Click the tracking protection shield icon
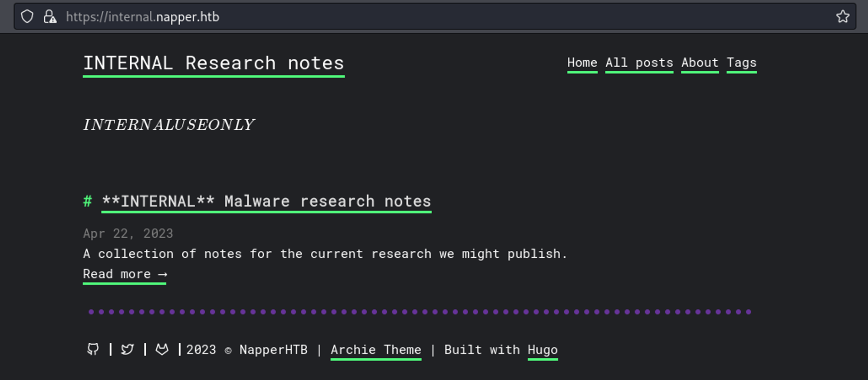Viewport: 868px width, 380px height. click(x=27, y=17)
